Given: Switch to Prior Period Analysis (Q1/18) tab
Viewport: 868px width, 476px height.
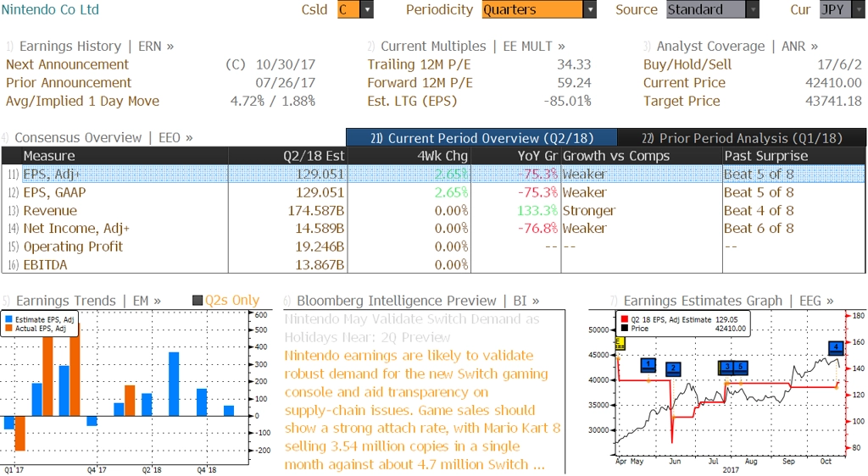Looking at the screenshot, I should coord(742,138).
